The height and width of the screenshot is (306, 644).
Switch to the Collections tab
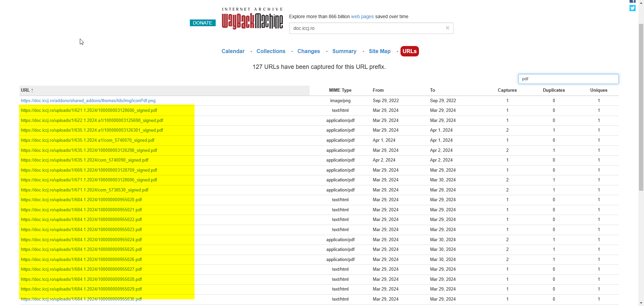click(271, 51)
